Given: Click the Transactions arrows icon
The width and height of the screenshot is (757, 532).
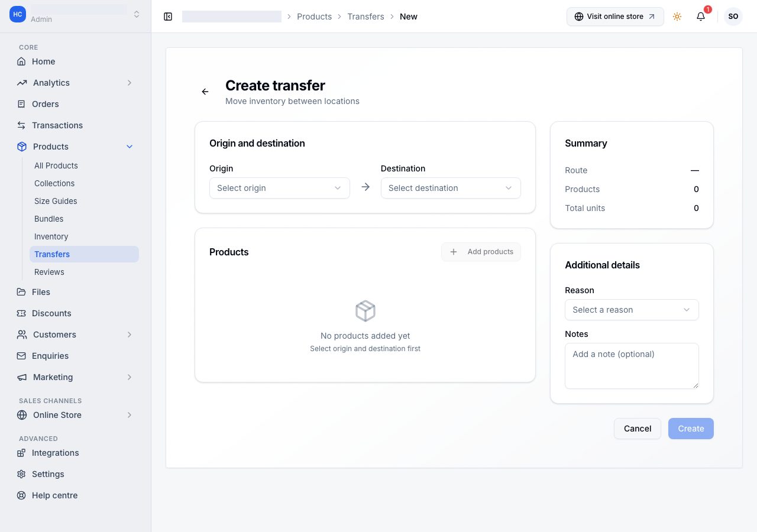Looking at the screenshot, I should tap(22, 125).
